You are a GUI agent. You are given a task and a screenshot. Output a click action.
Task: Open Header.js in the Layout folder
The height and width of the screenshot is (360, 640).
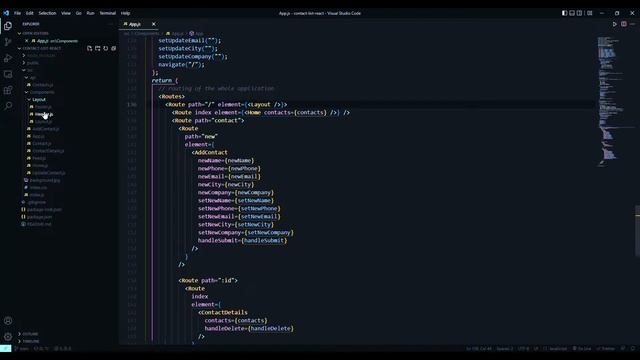pos(41,114)
